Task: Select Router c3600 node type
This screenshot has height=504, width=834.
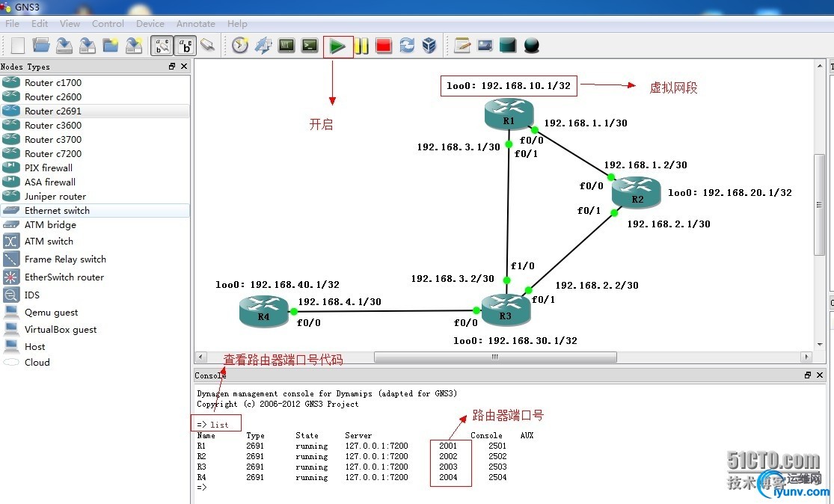Action: (x=95, y=125)
